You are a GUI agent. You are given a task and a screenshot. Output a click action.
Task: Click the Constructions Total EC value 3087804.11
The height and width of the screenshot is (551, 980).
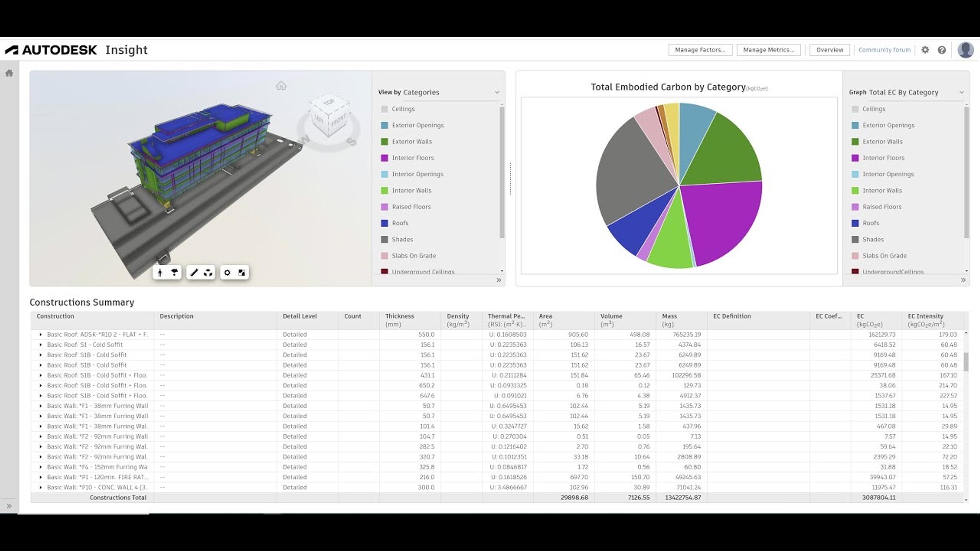pos(879,498)
